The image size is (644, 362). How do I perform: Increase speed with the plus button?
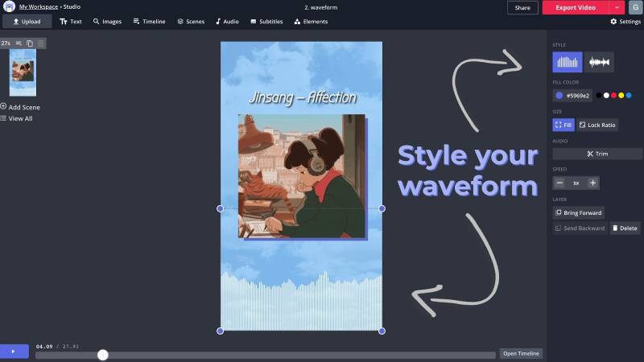coord(592,183)
